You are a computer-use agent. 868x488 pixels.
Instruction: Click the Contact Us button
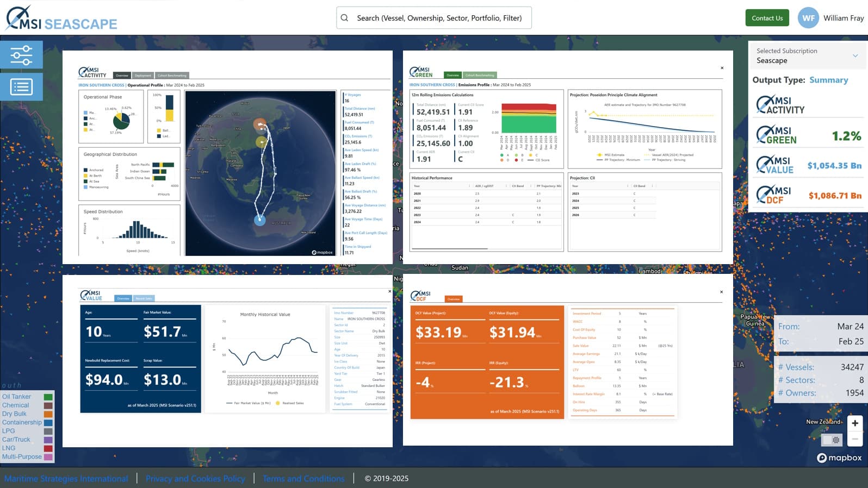click(x=767, y=18)
